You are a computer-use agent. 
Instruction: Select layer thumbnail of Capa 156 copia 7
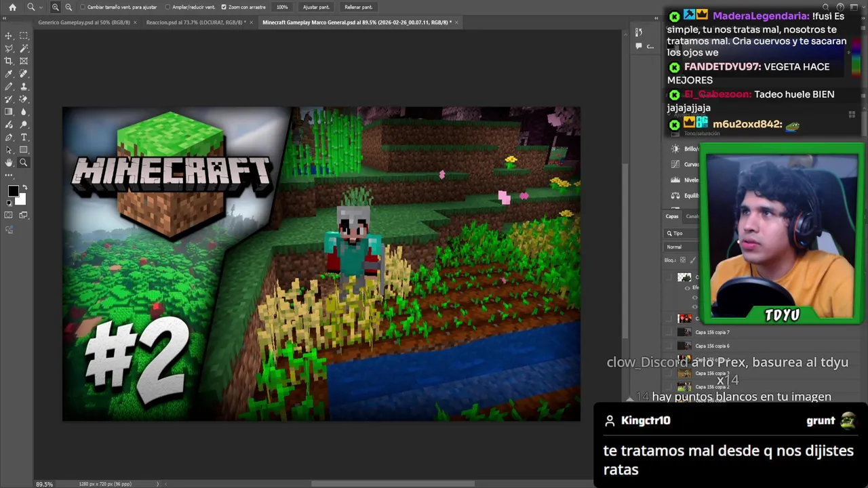click(684, 332)
